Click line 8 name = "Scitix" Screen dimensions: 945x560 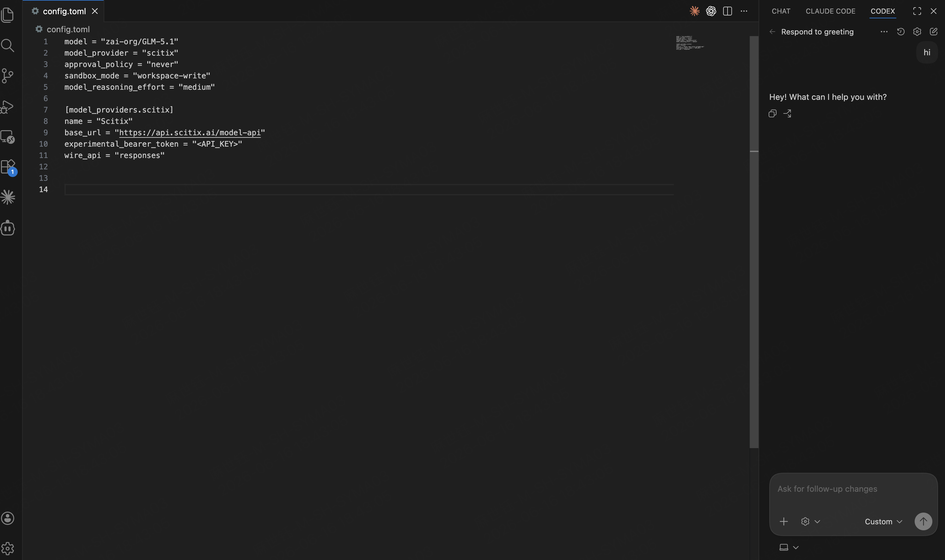click(x=99, y=121)
